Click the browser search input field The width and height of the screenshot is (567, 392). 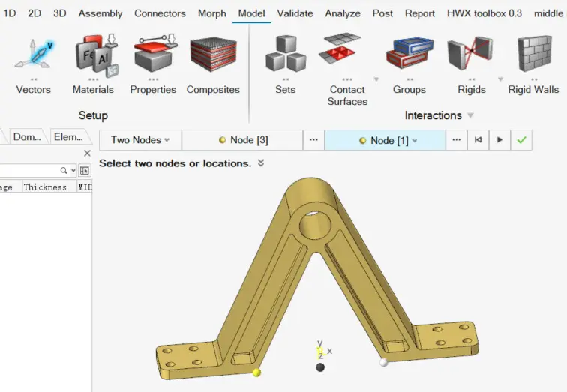click(x=31, y=171)
